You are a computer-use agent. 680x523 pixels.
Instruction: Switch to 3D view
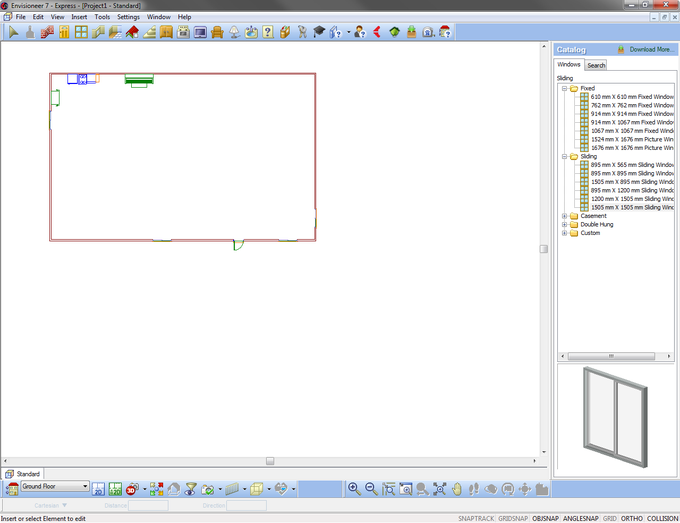tap(132, 489)
